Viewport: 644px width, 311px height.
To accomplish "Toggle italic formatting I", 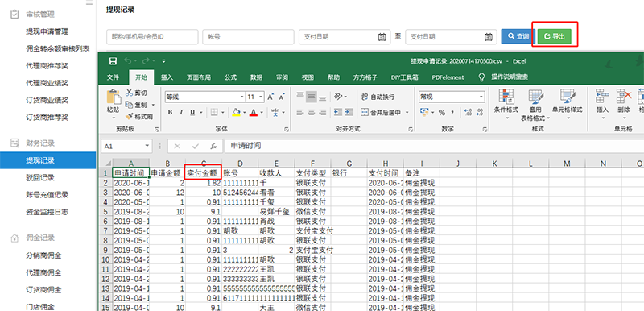I will pos(180,112).
